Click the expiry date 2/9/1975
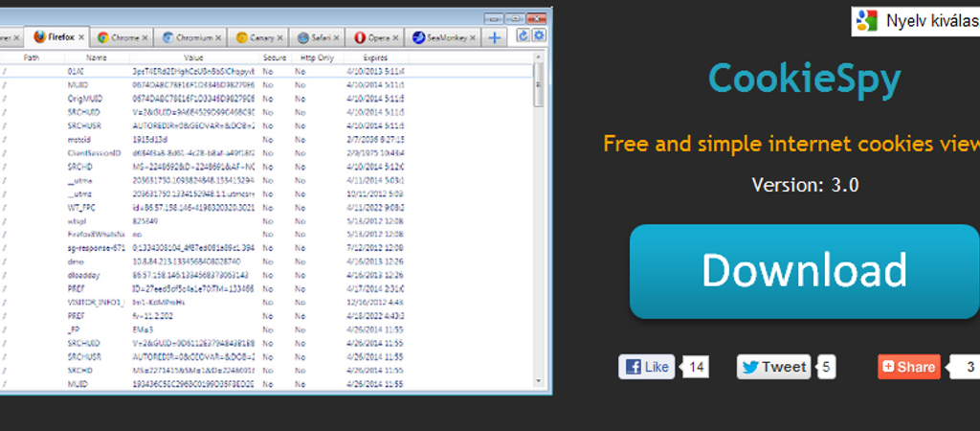 [x=374, y=153]
